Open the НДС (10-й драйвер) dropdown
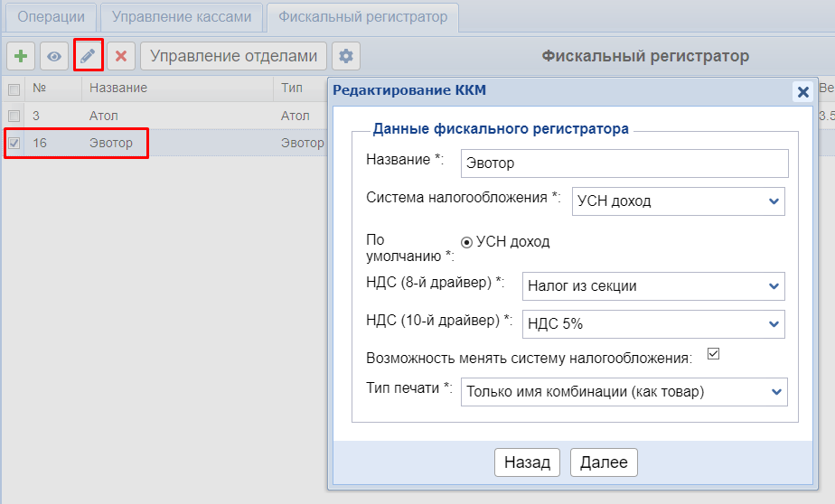Viewport: 835px width, 504px height. point(653,323)
